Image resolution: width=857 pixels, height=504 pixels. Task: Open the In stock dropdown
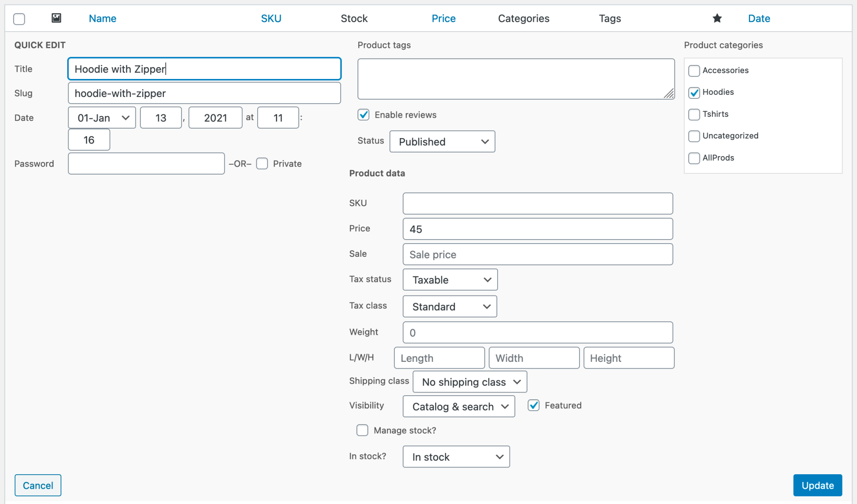456,457
